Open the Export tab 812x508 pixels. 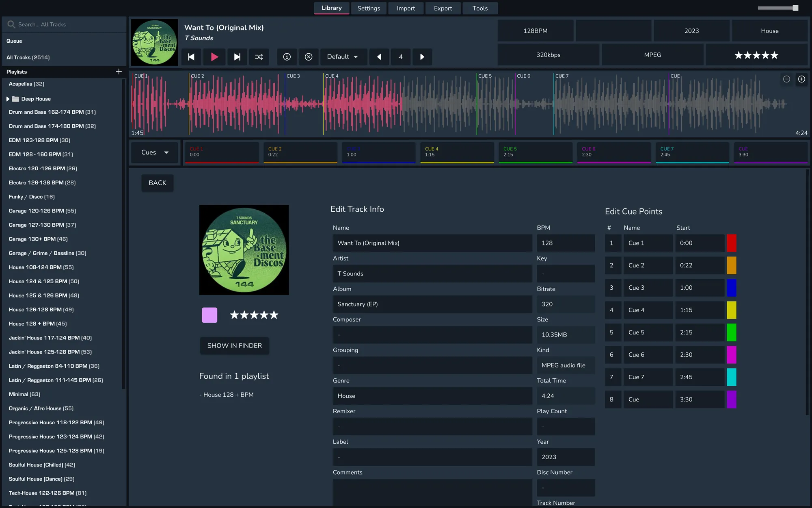tap(443, 8)
